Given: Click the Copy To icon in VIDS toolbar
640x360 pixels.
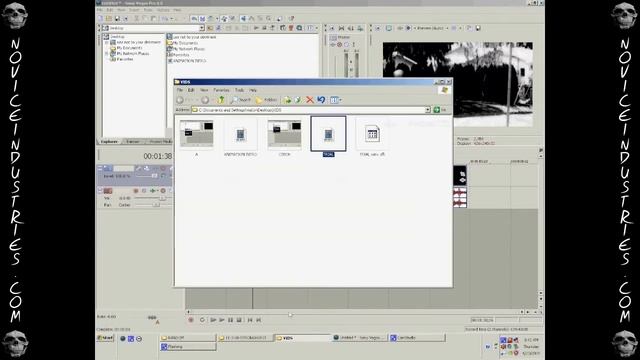Looking at the screenshot, I should [x=298, y=100].
